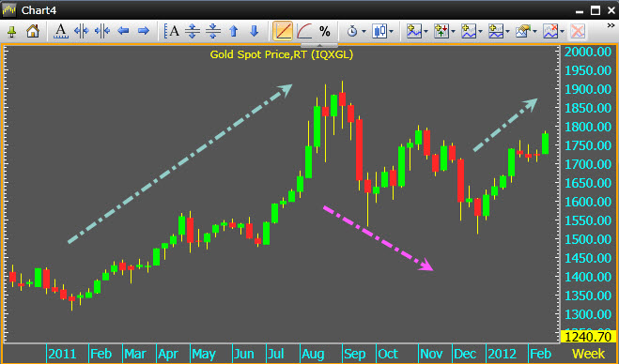Click the delete indicator red X icon
The image size is (619, 364).
(577, 31)
